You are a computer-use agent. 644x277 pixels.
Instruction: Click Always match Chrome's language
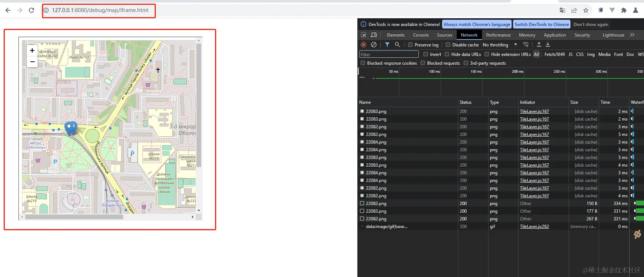[477, 24]
